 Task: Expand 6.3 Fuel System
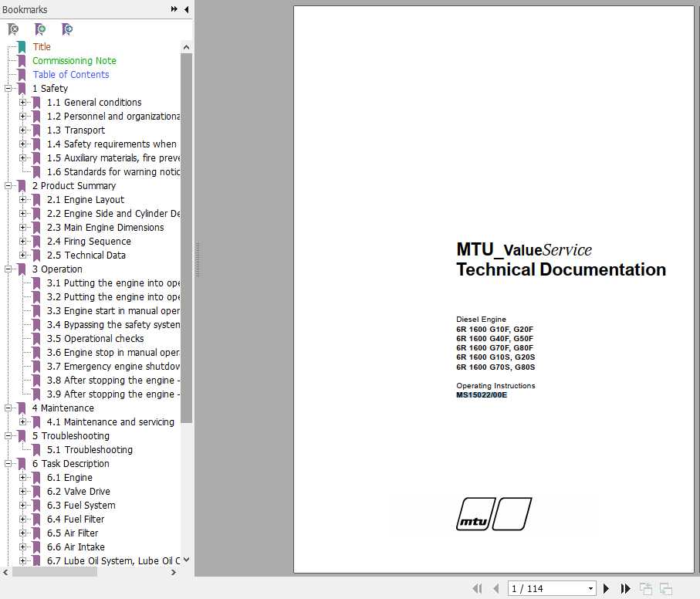point(23,506)
